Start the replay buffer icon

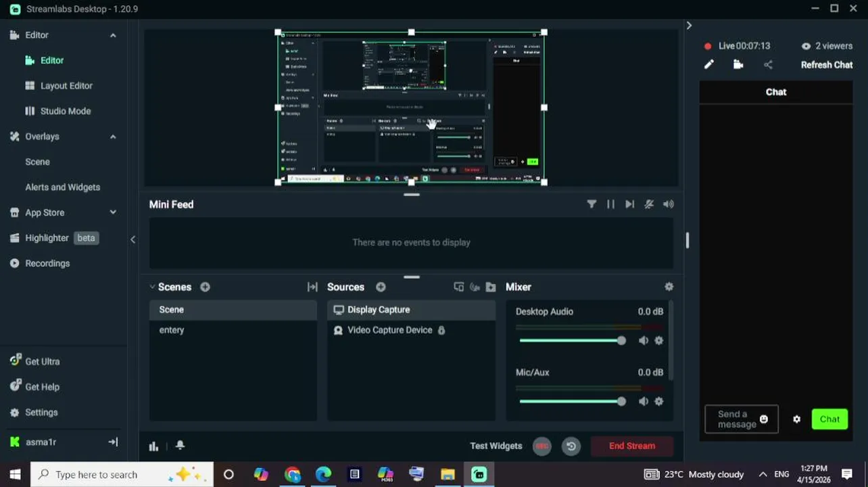click(x=571, y=446)
